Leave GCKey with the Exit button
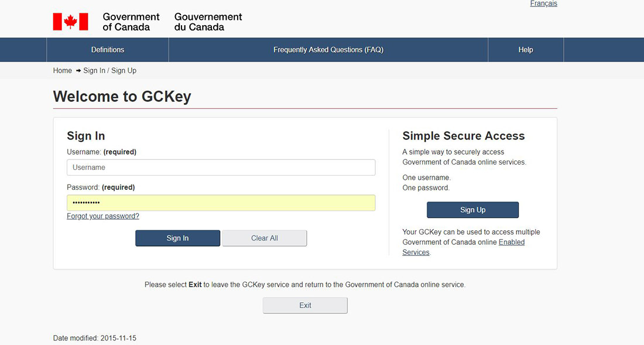The image size is (644, 345). [305, 306]
